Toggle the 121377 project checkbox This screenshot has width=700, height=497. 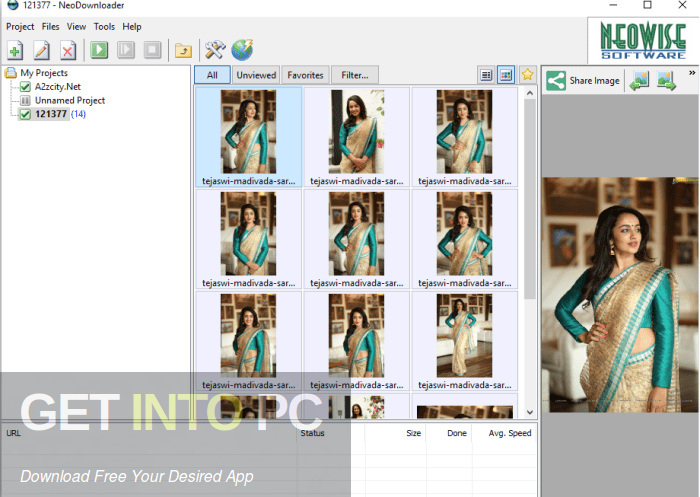coord(25,114)
